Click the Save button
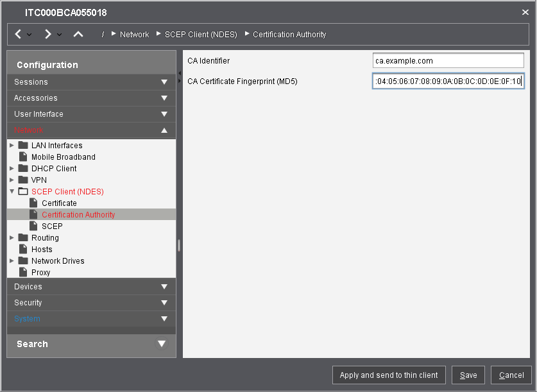This screenshot has width=537, height=392. [468, 375]
